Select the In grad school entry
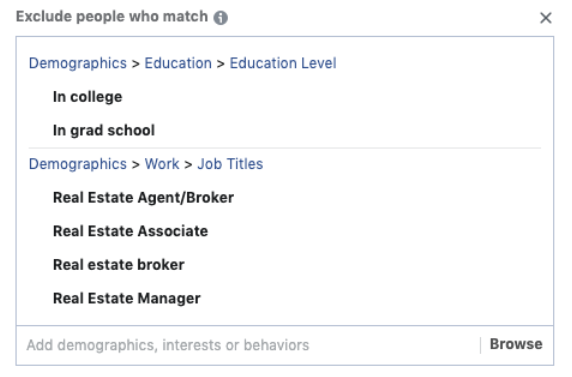The height and width of the screenshot is (377, 572). pos(104,131)
